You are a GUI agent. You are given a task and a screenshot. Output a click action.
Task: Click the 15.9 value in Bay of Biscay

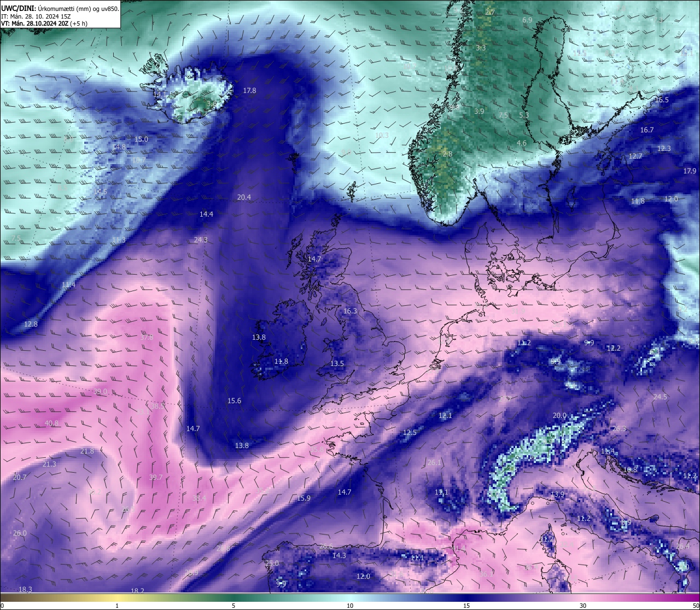304,498
